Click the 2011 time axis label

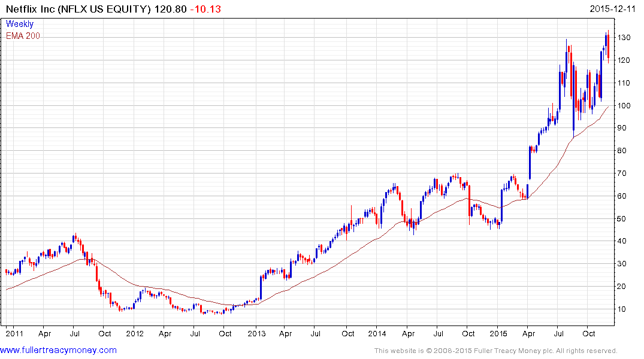[14, 333]
